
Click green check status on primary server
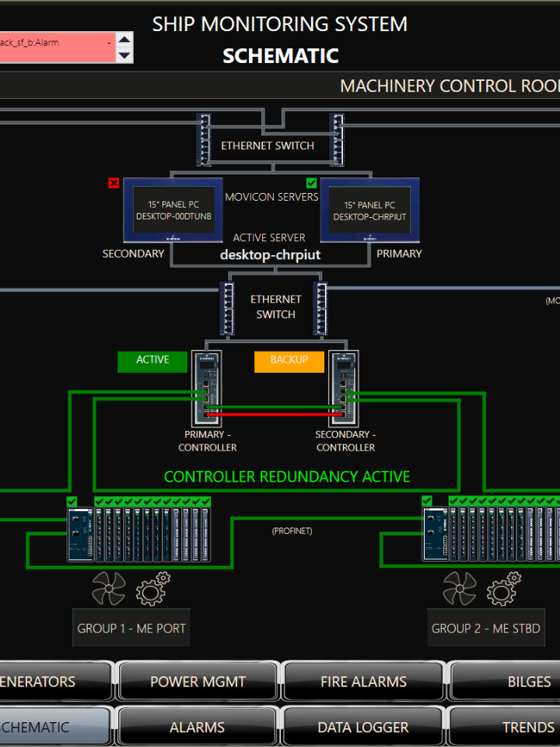coord(311,183)
